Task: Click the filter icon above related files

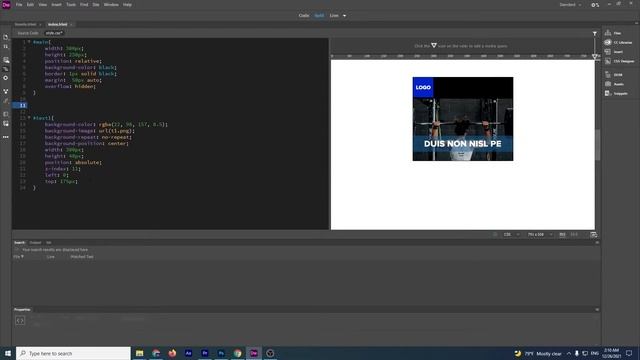Action: pyautogui.click(x=595, y=33)
